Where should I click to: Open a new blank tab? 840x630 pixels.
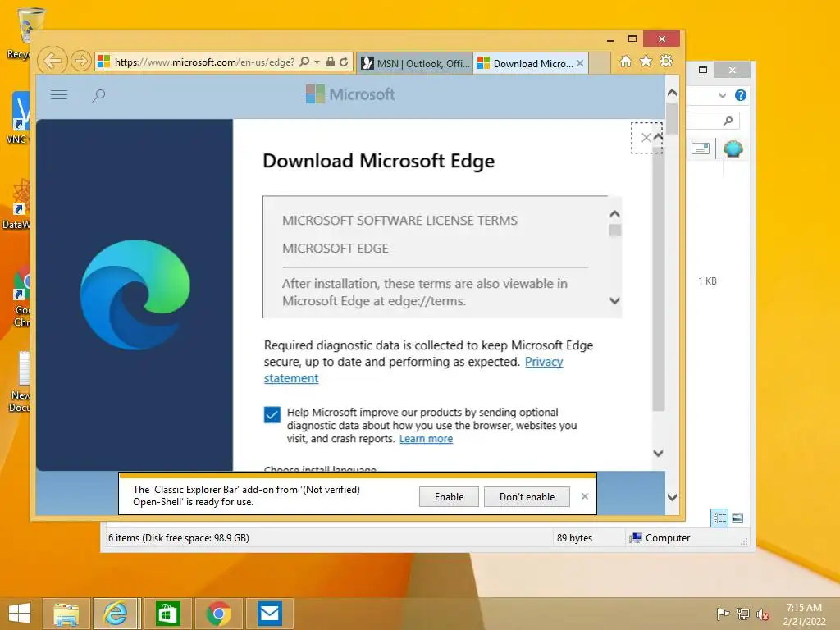[x=600, y=63]
